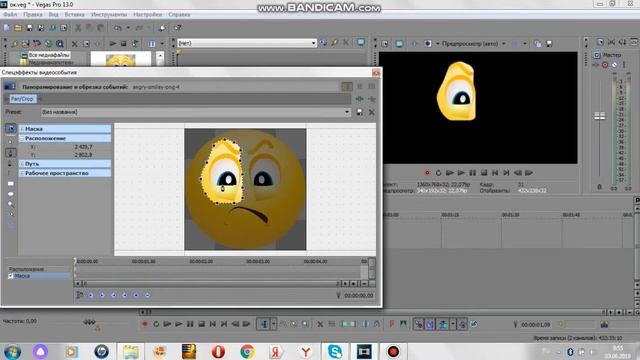Create a new project from main toolbar

(x=7, y=28)
